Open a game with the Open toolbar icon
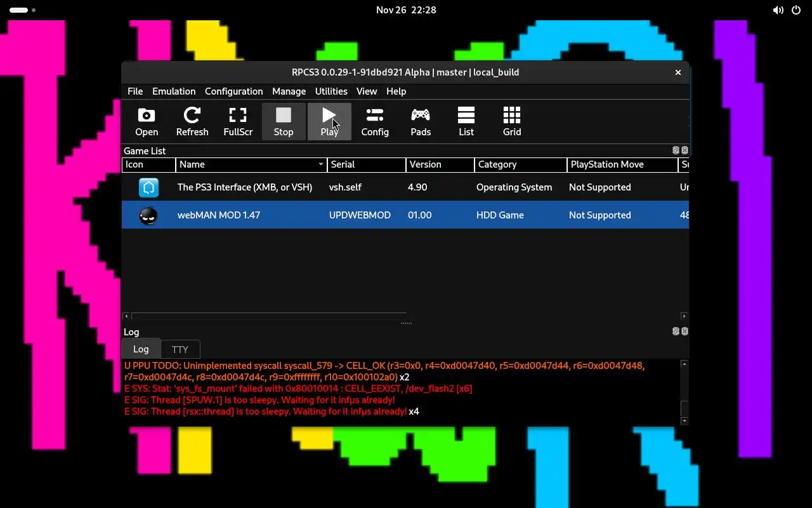Screen dimensions: 812x508 (147, 121)
